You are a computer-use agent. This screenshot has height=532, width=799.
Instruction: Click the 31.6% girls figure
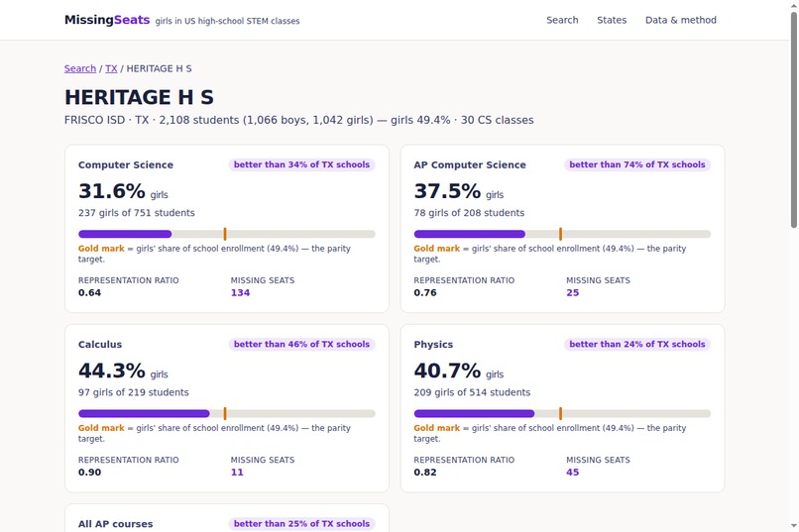123,191
